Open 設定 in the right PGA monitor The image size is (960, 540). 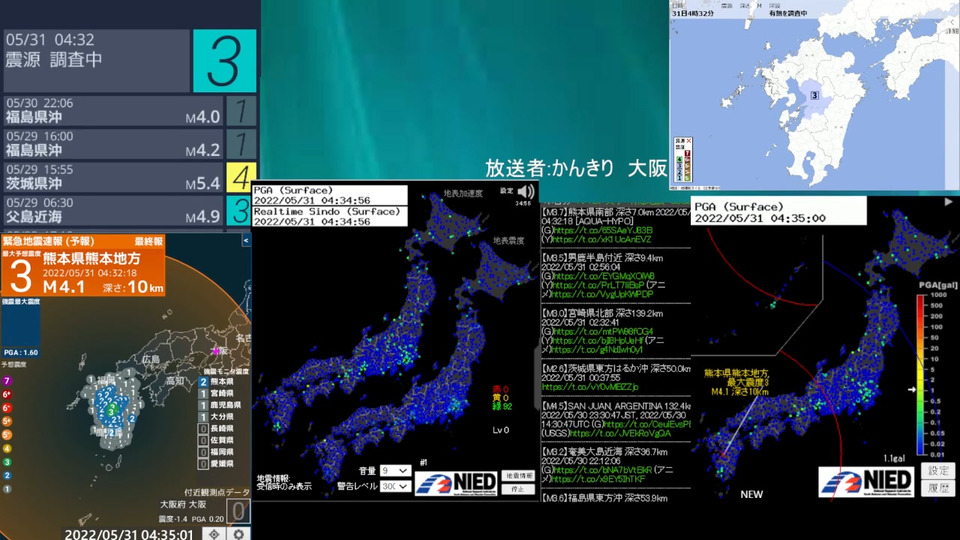pos(938,470)
